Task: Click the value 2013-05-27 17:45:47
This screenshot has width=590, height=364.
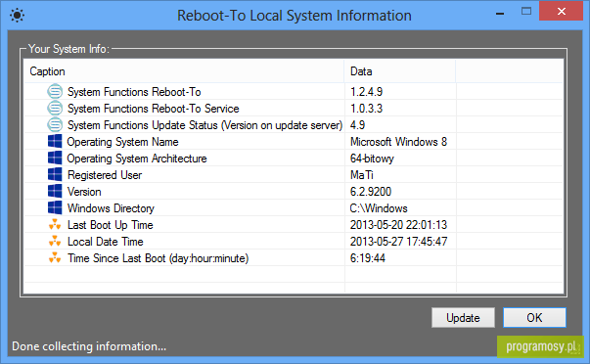Action: (398, 242)
